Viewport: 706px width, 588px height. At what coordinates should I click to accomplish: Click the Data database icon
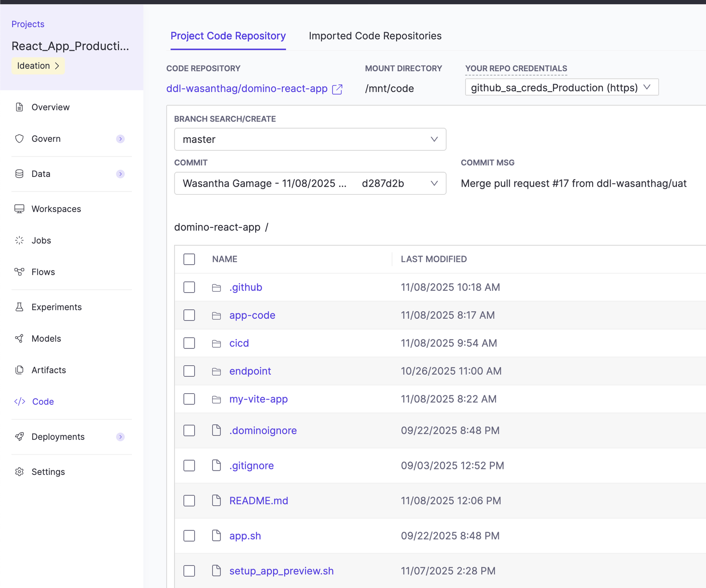(19, 174)
